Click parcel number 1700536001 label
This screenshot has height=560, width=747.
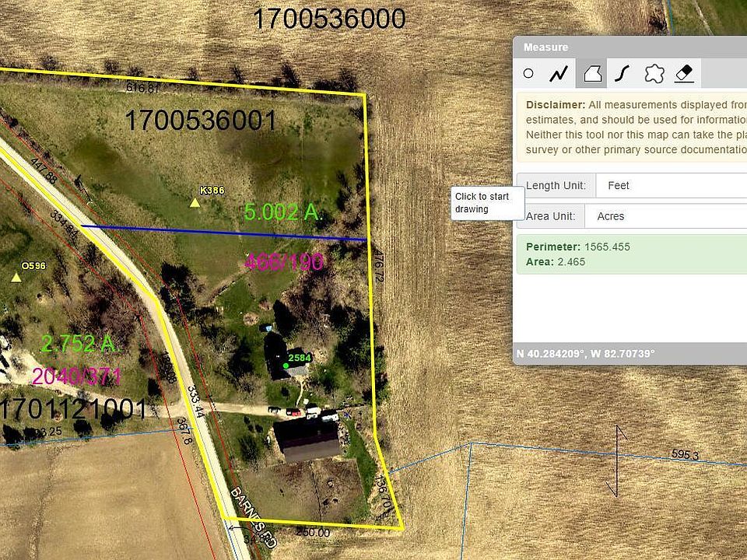(201, 121)
